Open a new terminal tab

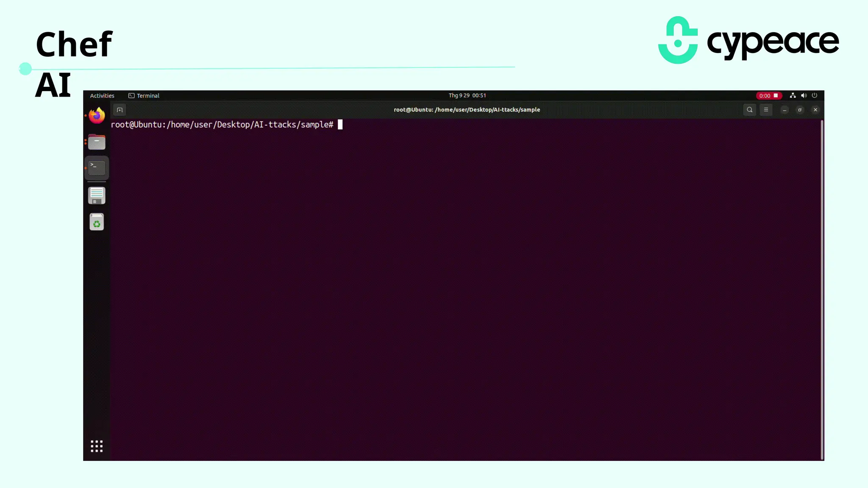pos(120,110)
